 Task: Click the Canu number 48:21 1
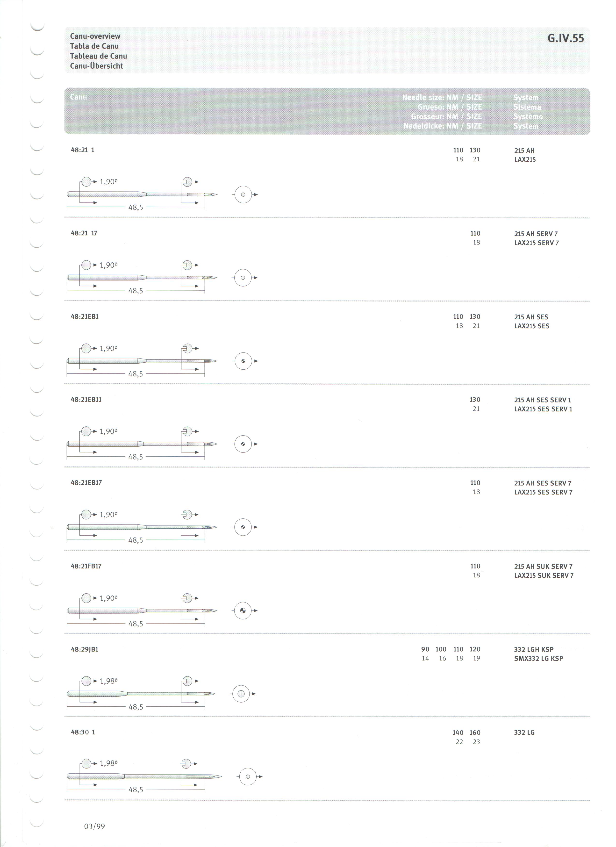point(83,150)
